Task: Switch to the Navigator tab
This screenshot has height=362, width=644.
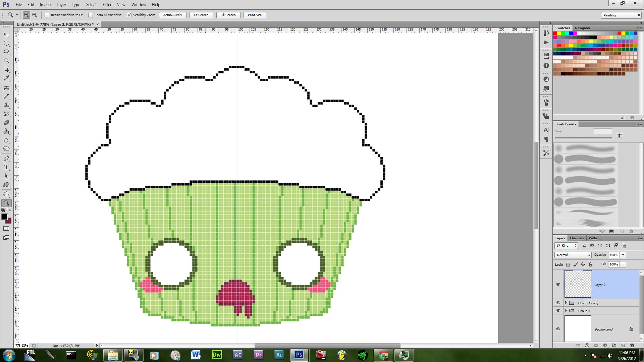Action: pyautogui.click(x=582, y=28)
